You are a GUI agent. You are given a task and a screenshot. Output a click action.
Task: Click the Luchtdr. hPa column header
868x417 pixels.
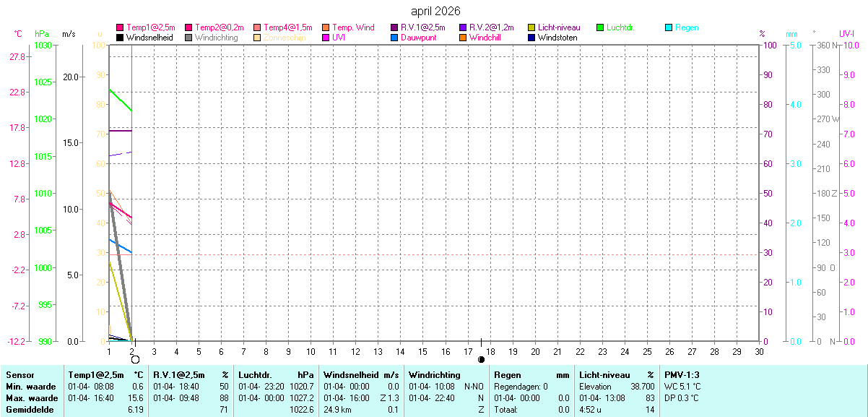276,375
